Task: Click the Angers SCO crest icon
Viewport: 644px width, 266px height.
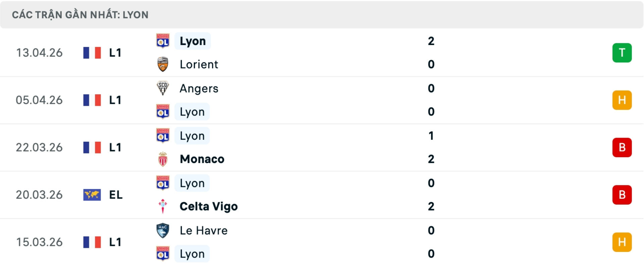Action: [x=163, y=88]
